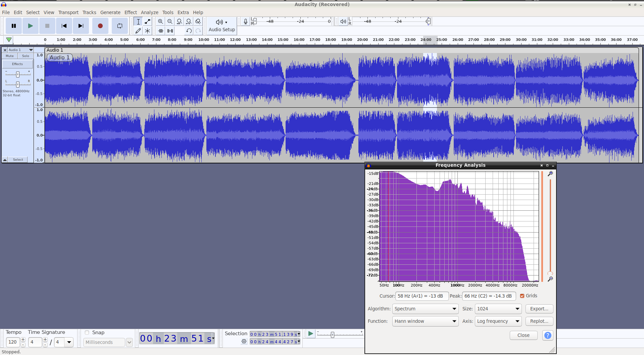The width and height of the screenshot is (644, 355).
Task: Collapse the Audio 1 track
Action: [5, 160]
